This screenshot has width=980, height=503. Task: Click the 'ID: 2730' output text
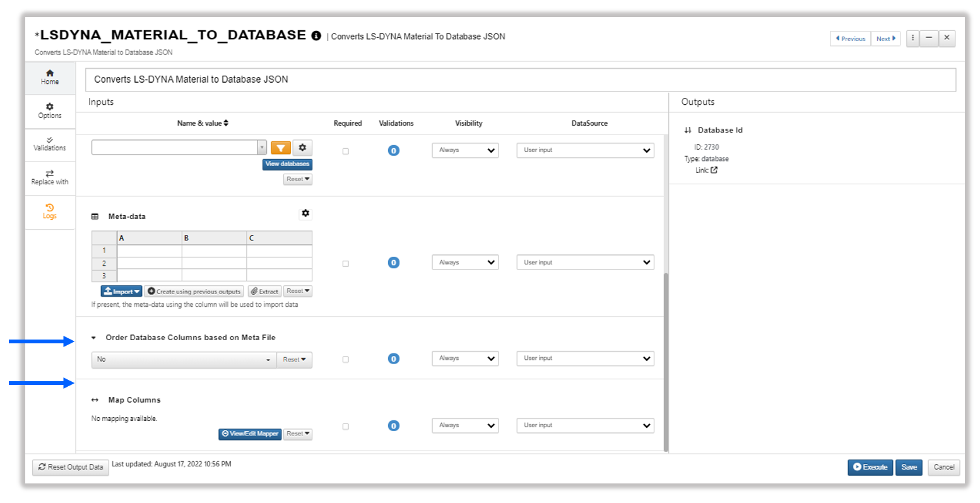coord(706,147)
